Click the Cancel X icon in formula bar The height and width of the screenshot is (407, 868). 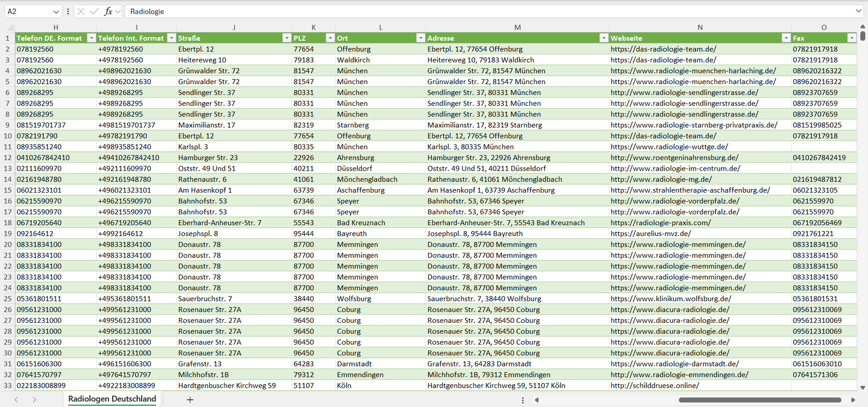tap(81, 11)
